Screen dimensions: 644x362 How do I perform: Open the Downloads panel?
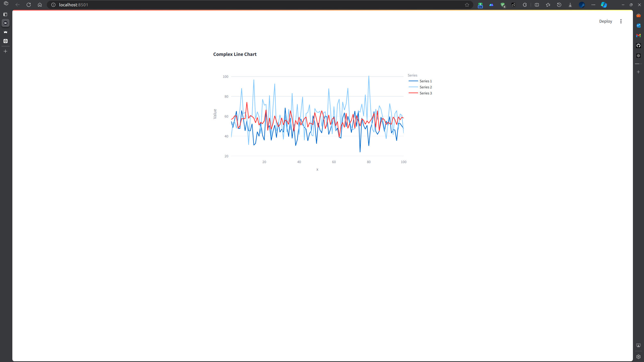[x=570, y=5]
